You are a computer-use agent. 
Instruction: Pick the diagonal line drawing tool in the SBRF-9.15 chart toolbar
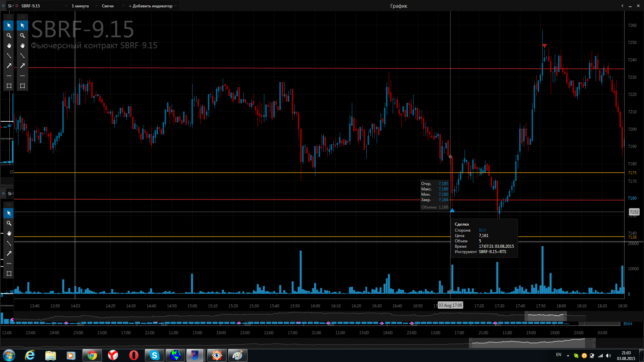[x=22, y=56]
